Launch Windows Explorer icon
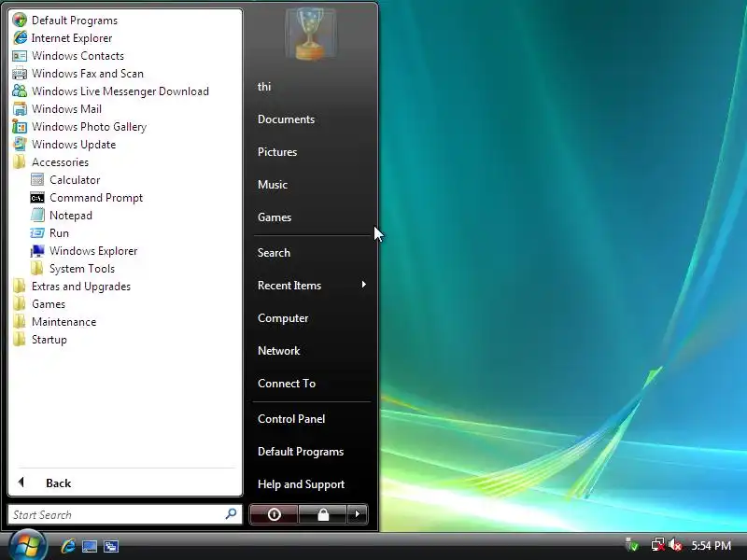This screenshot has width=747, height=560. (37, 251)
